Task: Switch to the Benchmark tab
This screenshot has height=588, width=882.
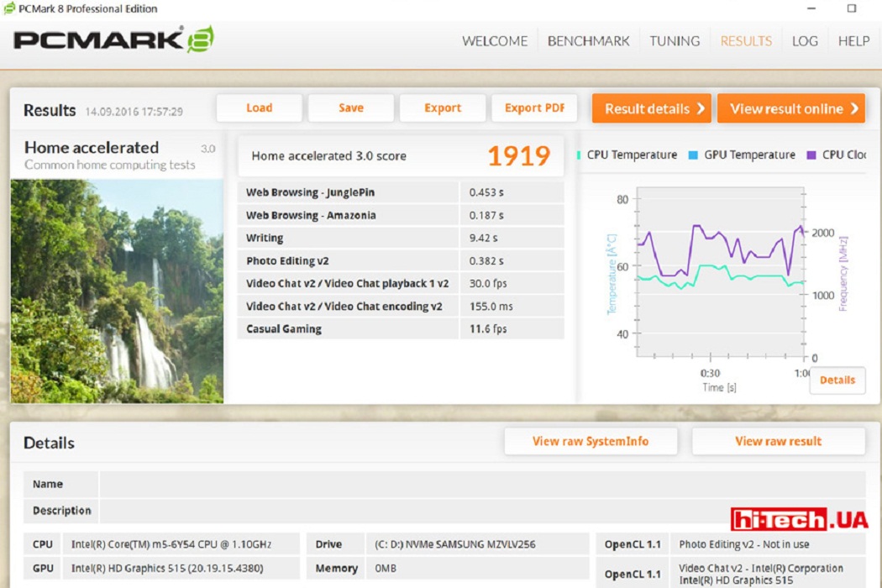Action: click(588, 41)
